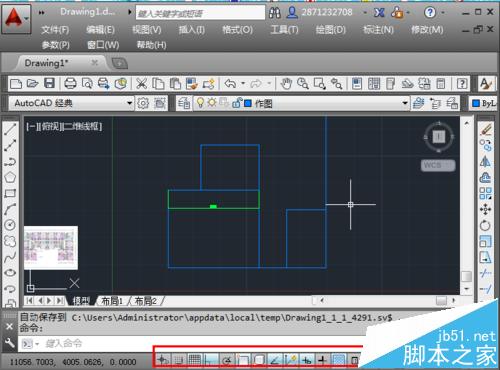Screen dimensions: 500x370
Task: Switch to the 布局1 layout tab
Action: (112, 301)
